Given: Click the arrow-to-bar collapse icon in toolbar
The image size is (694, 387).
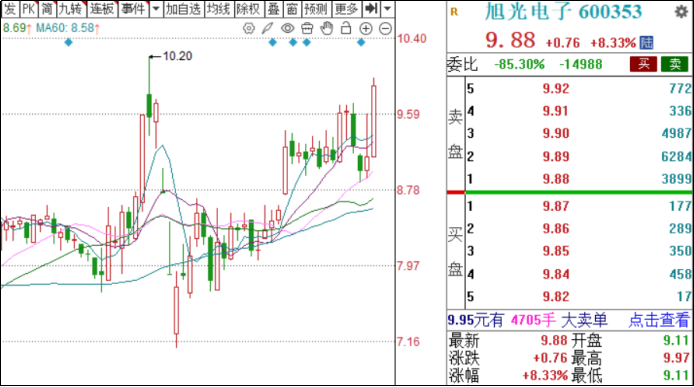Looking at the screenshot, I should click(x=371, y=8).
